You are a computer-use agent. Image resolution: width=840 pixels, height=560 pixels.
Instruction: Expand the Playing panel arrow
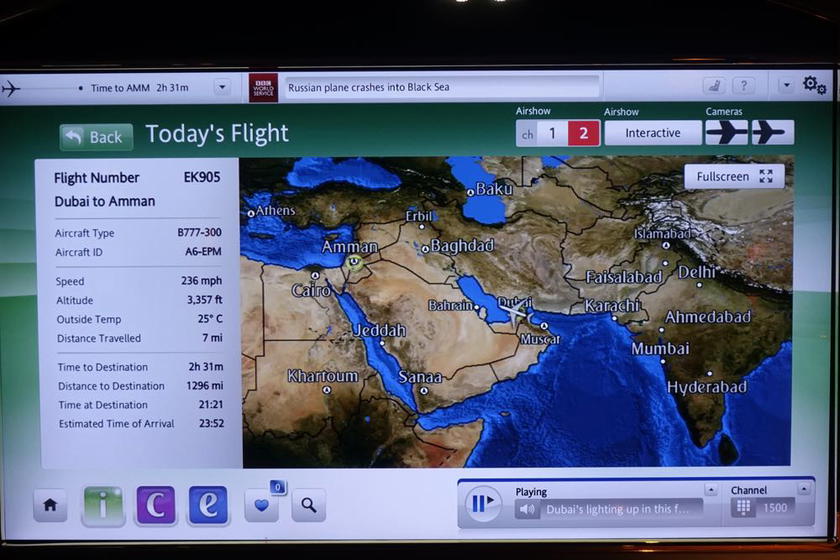711,490
